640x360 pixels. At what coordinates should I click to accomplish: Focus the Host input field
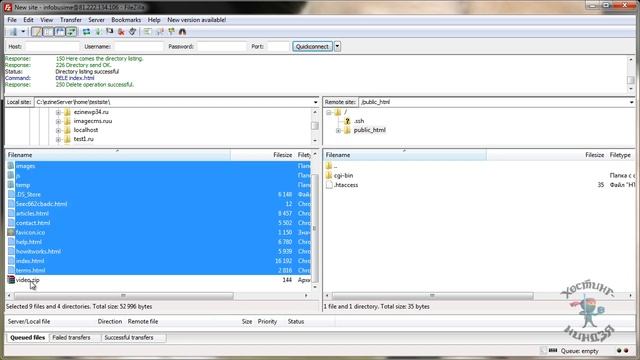pyautogui.click(x=52, y=47)
